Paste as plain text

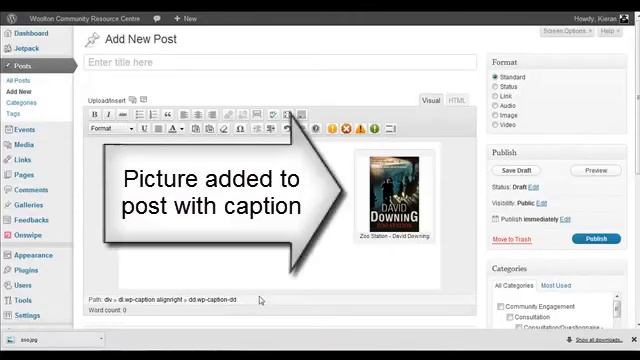pos(196,129)
